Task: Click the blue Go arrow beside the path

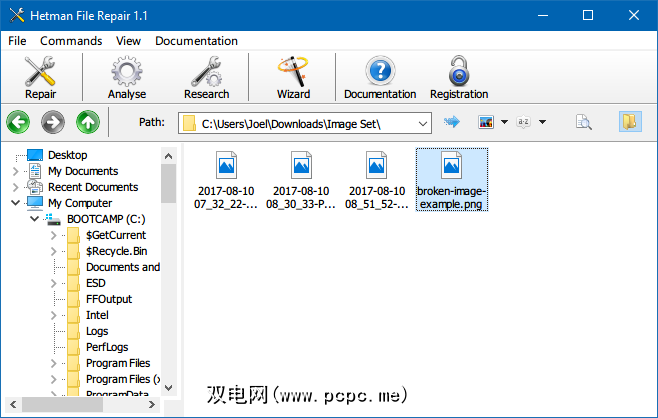Action: 452,122
